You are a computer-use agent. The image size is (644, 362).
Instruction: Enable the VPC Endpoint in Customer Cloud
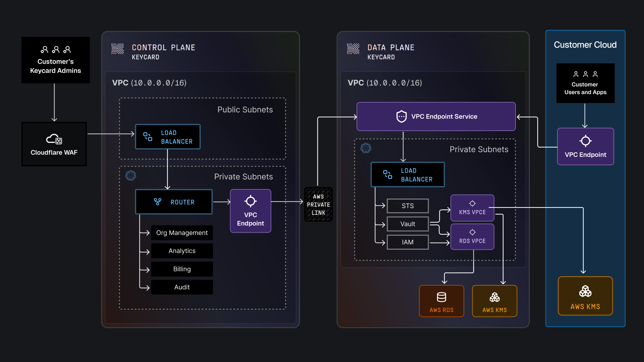[x=585, y=146]
